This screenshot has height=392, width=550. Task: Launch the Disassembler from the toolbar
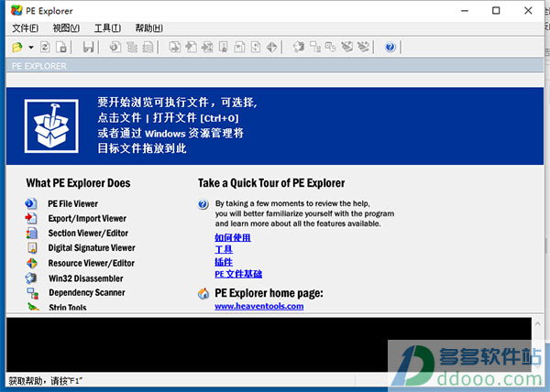299,47
